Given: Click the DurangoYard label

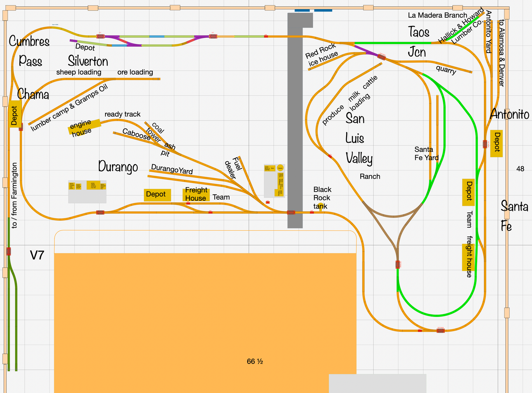Looking at the screenshot, I should (x=172, y=169).
